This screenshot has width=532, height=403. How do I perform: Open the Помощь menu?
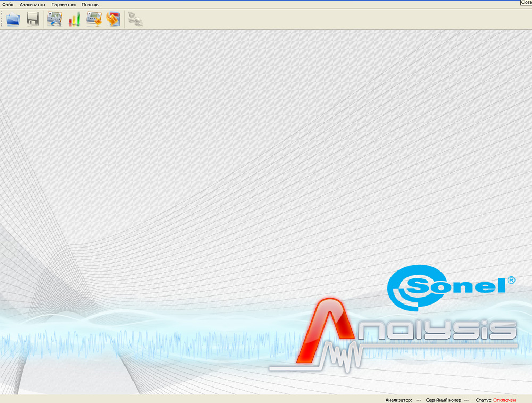click(90, 5)
